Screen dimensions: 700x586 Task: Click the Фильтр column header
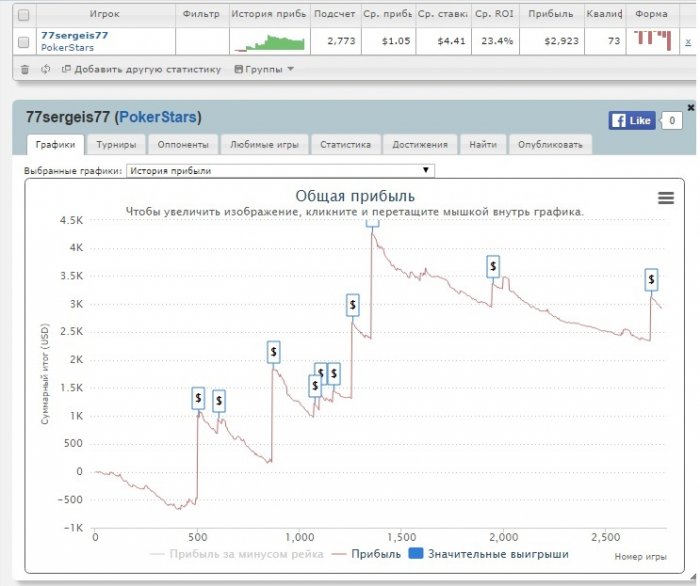point(201,14)
